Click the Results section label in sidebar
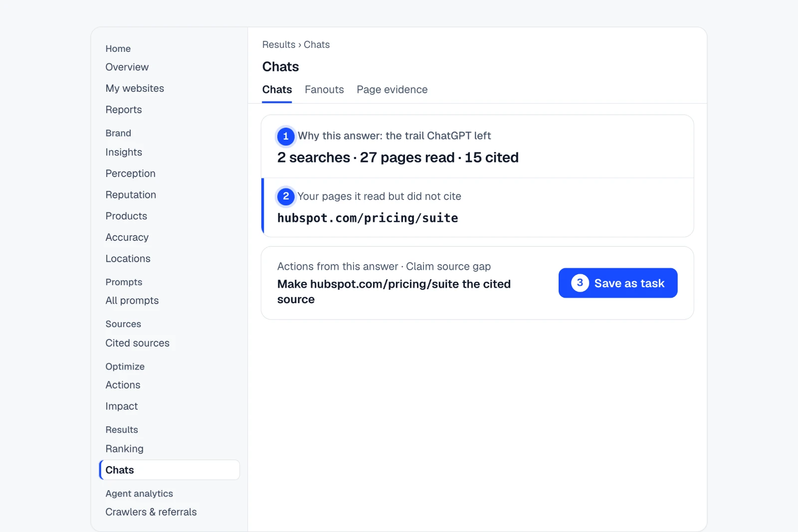 (122, 430)
